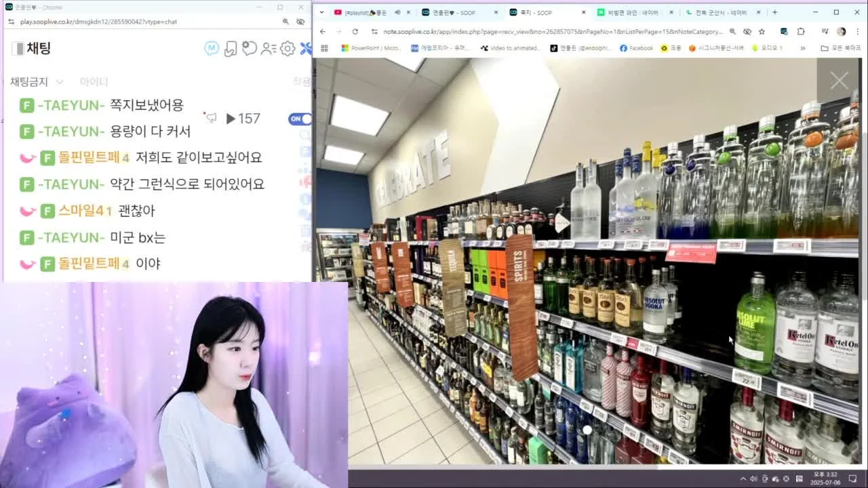Close the liquor store image viewer with X
Screen dimensions: 868x488
point(839,81)
